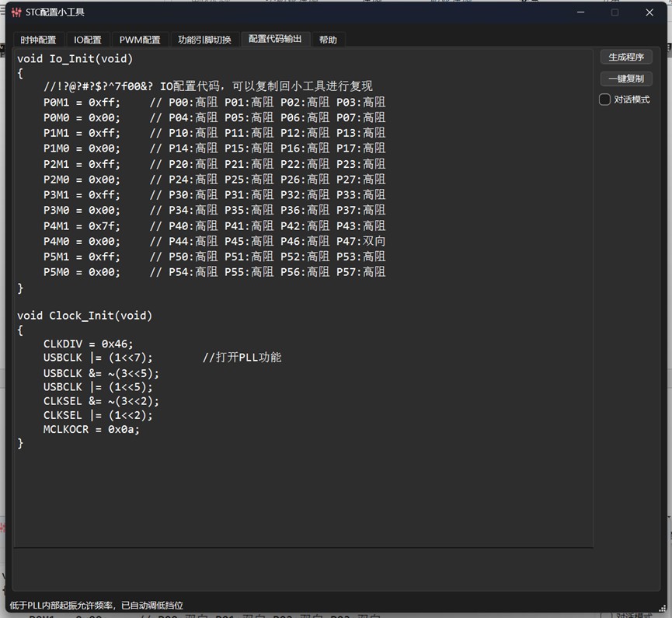
Task: Minimize the STC配置小工具 window
Action: click(580, 12)
